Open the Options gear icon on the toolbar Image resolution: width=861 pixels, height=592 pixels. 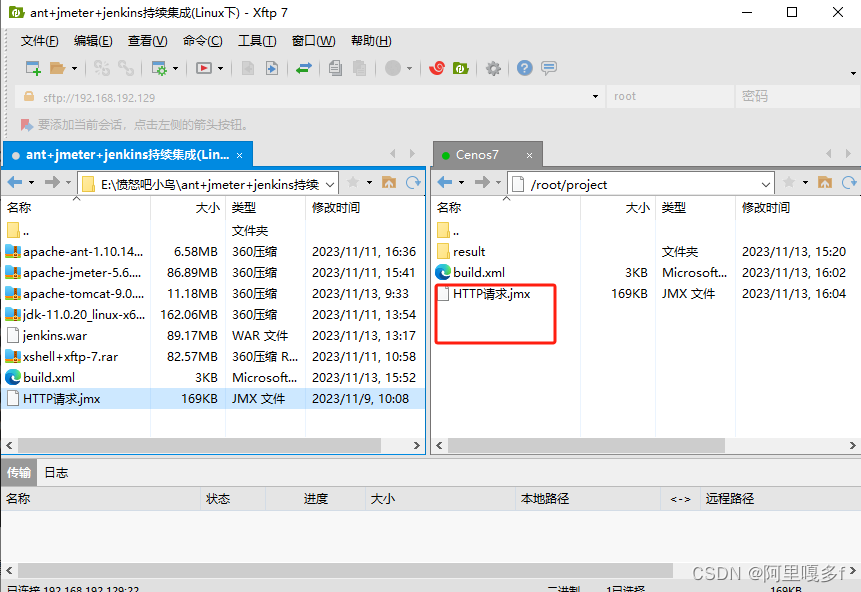click(492, 69)
